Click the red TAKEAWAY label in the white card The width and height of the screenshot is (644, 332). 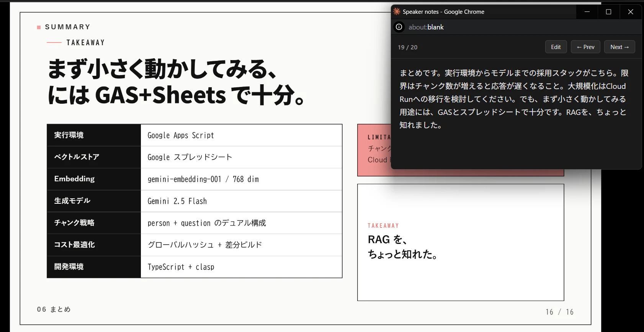click(x=383, y=226)
